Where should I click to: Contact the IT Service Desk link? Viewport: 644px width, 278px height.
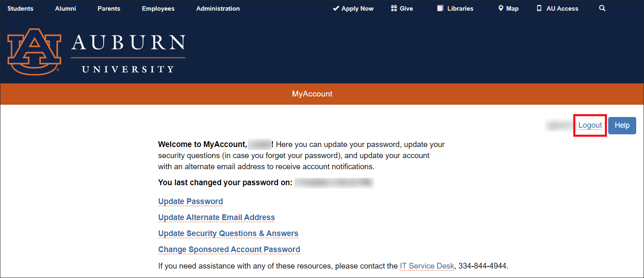[x=427, y=266]
